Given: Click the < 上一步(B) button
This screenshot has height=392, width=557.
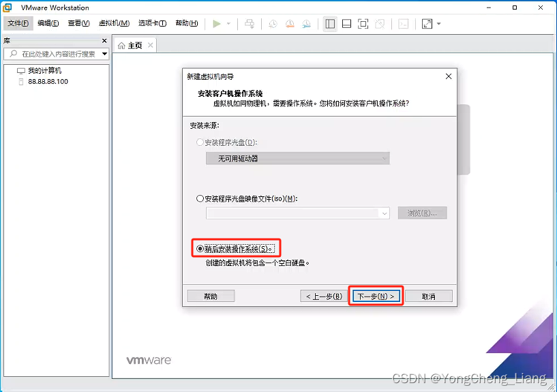Looking at the screenshot, I should click(324, 296).
